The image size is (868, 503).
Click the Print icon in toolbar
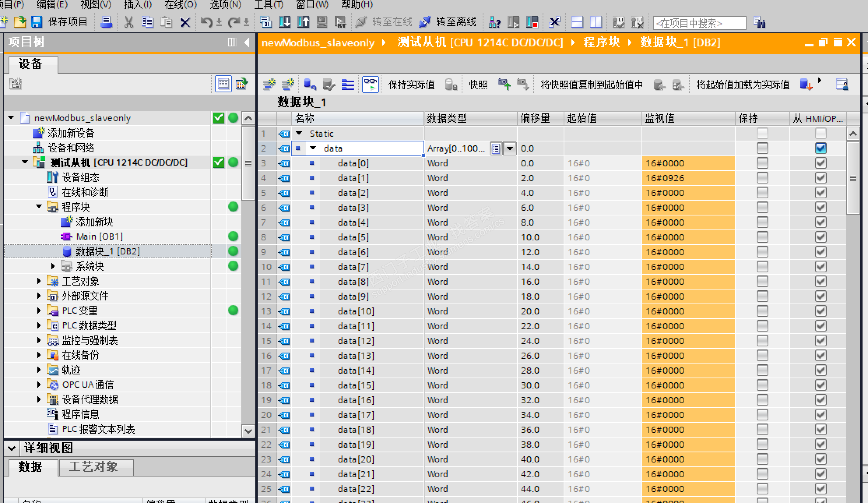106,22
